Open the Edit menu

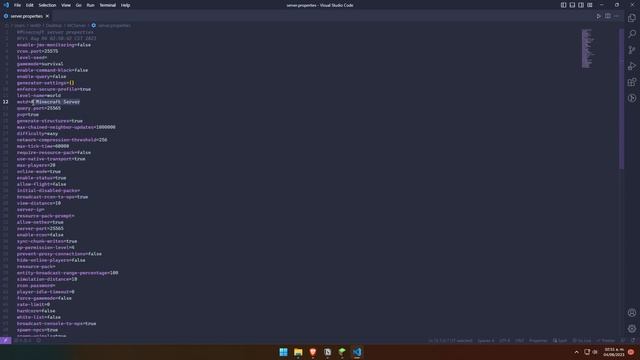coord(29,5)
